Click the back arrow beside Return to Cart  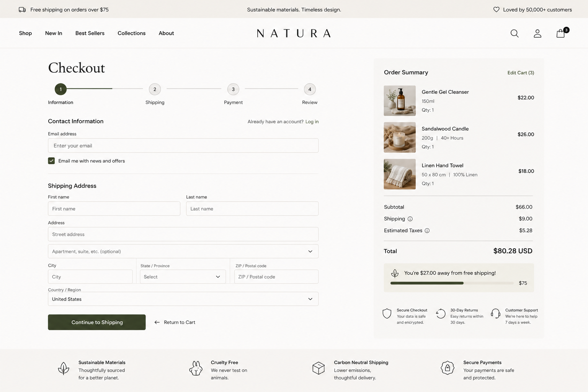(157, 322)
